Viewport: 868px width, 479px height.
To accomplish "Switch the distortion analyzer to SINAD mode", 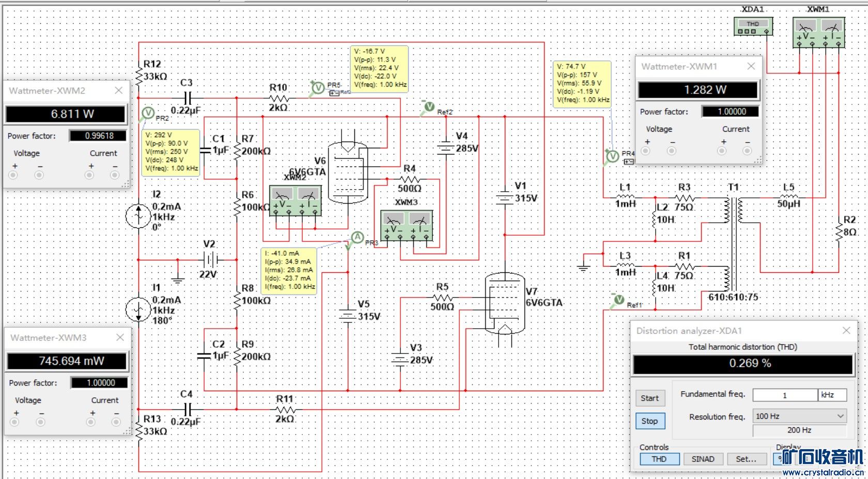I will [703, 459].
